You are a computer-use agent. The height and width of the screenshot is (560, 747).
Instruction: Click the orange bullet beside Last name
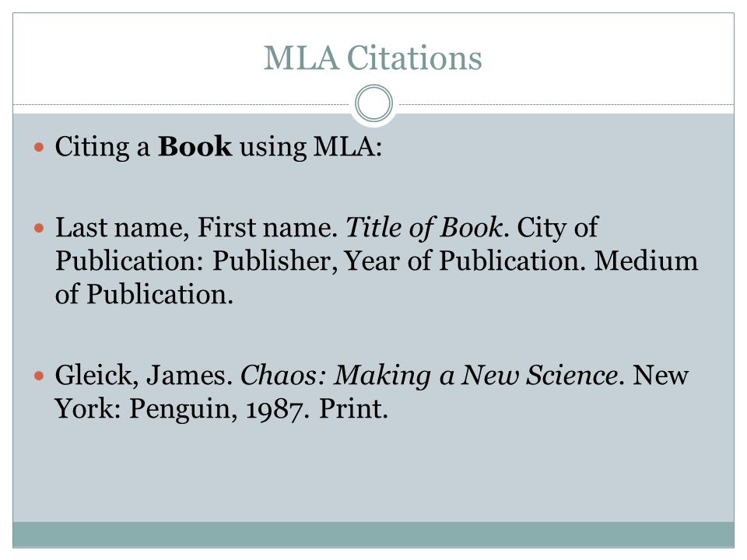click(x=39, y=229)
